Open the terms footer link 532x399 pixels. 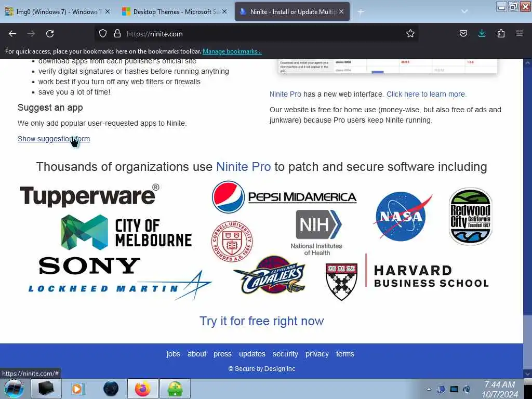point(345,354)
